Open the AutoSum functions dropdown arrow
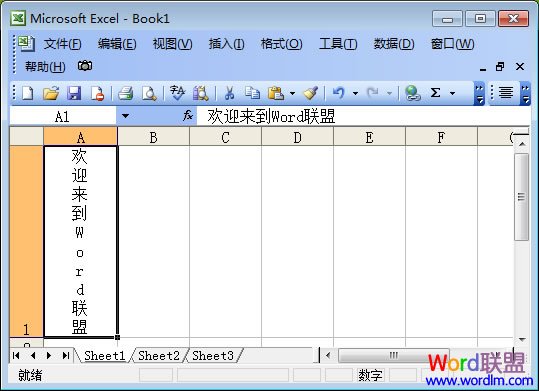Screen dimensions: 539x391 (x=452, y=93)
